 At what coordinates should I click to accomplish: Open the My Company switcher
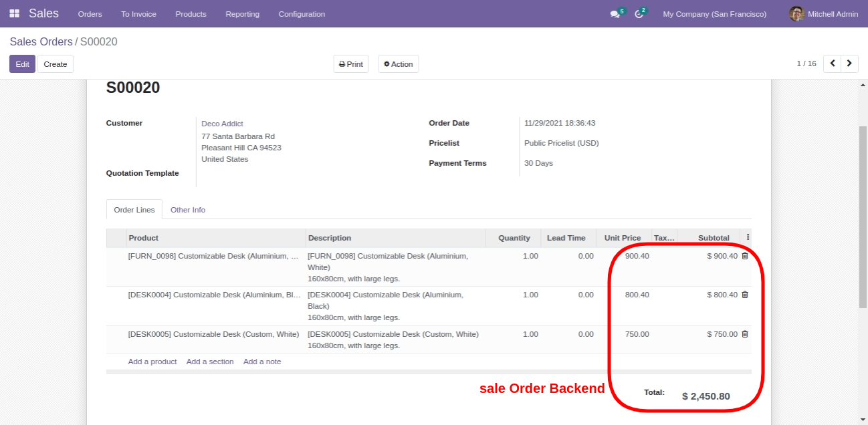[x=714, y=14]
